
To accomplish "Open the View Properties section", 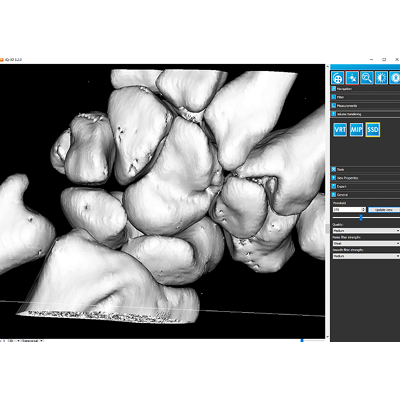I will pos(365,178).
